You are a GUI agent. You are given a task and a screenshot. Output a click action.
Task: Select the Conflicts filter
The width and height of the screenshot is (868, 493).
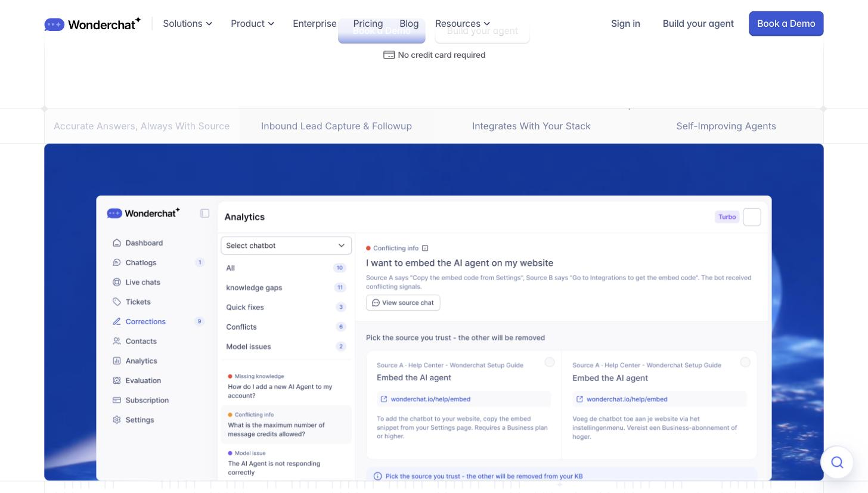pyautogui.click(x=286, y=327)
